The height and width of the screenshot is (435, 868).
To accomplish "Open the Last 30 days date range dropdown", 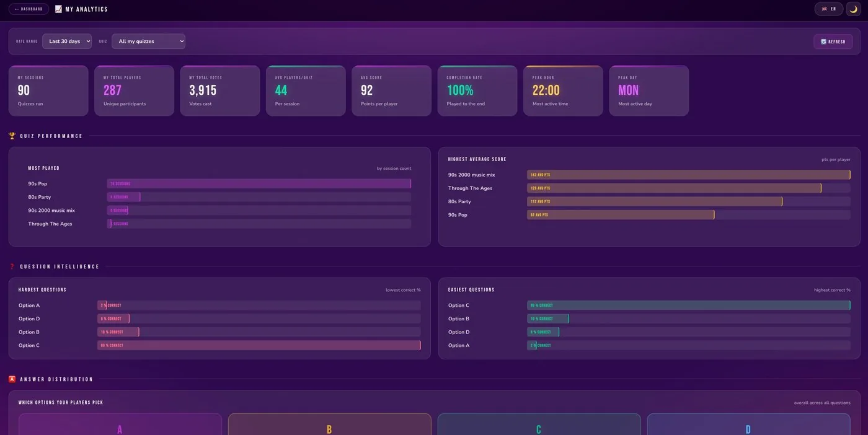I will pos(67,42).
